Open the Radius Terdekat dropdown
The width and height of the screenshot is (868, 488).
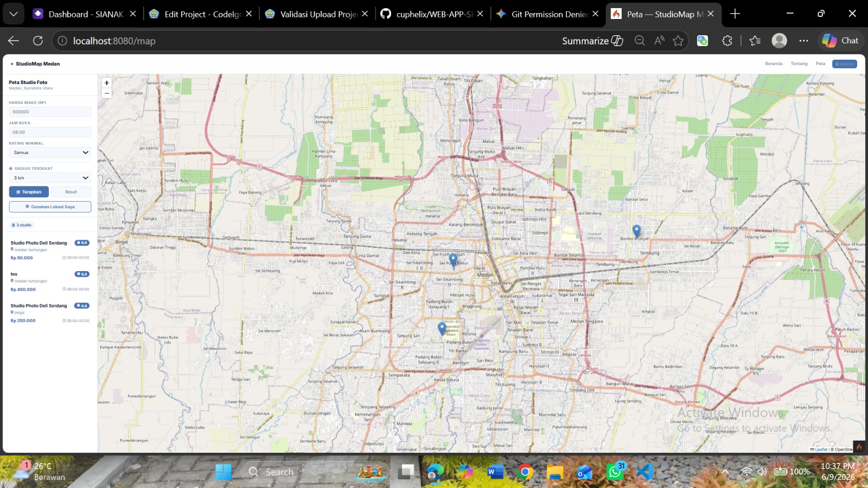click(50, 178)
